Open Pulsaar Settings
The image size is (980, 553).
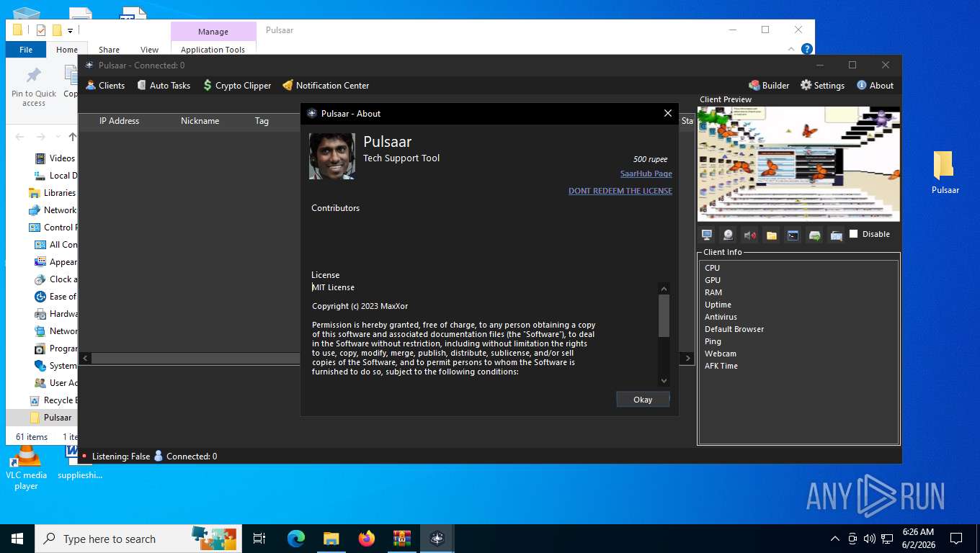click(822, 85)
